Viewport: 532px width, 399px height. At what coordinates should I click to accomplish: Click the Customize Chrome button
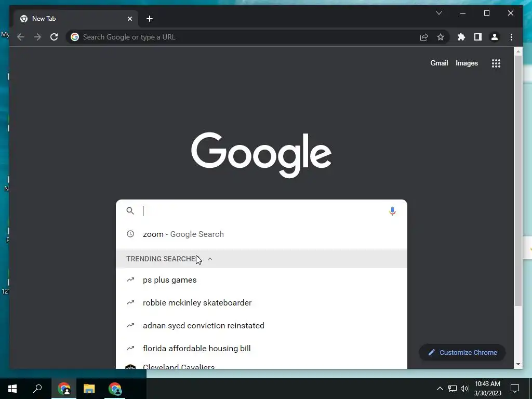tap(462, 353)
